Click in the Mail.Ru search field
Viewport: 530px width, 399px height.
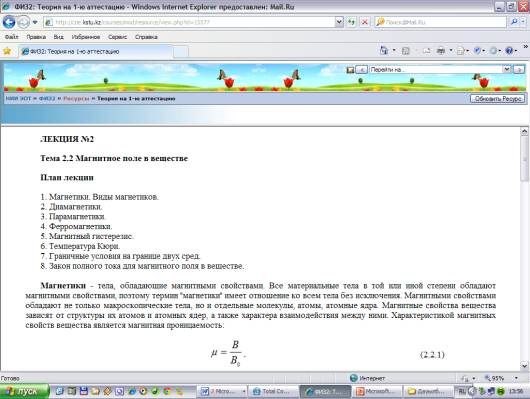pos(440,22)
